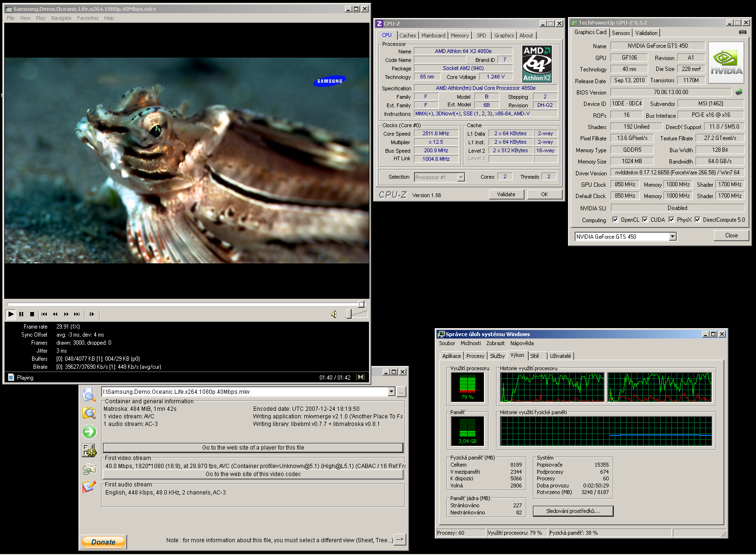This screenshot has width=756, height=555.
Task: Click the GPU-Z Name field 'NVIDIA GeForce GTS 450'
Action: coord(658,46)
